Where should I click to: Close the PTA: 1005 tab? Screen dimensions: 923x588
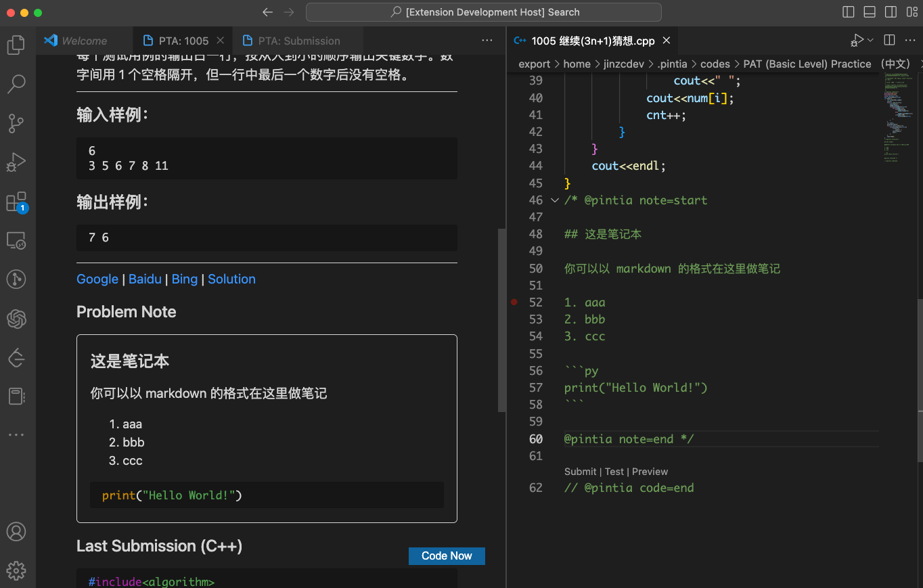pos(220,41)
